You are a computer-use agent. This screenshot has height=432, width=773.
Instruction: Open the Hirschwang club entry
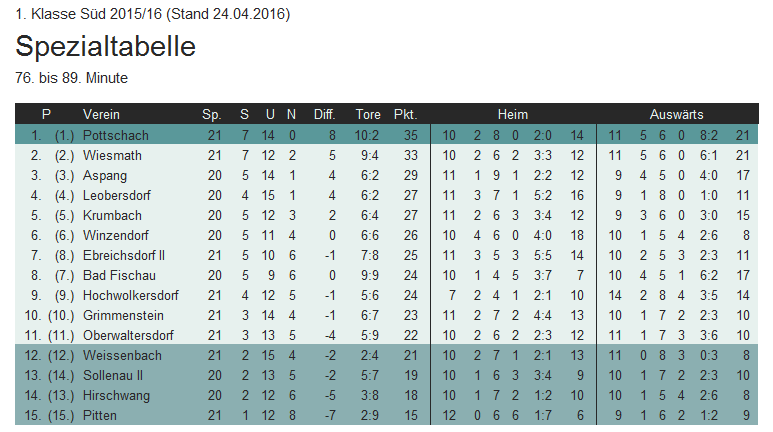click(117, 395)
